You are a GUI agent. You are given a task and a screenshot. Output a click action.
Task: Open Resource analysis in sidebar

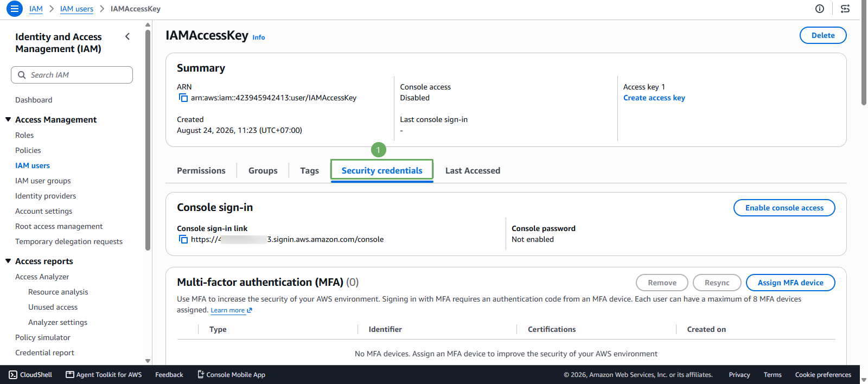[58, 292]
